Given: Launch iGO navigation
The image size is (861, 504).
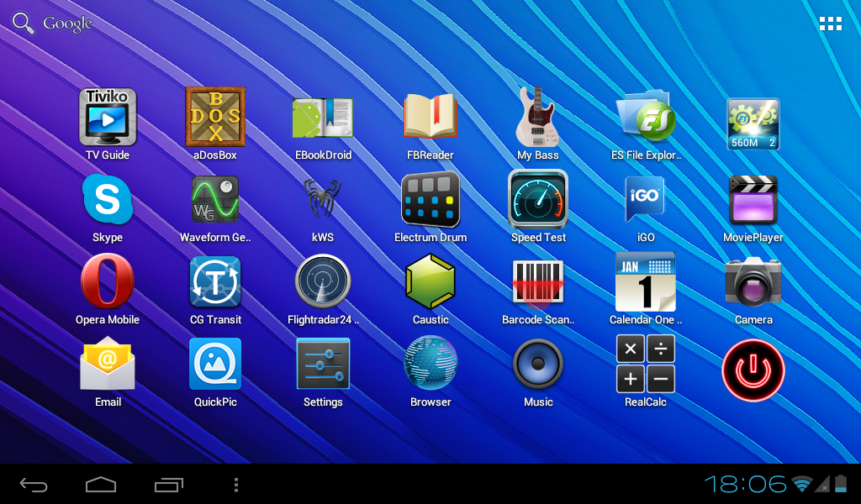Looking at the screenshot, I should (x=645, y=199).
